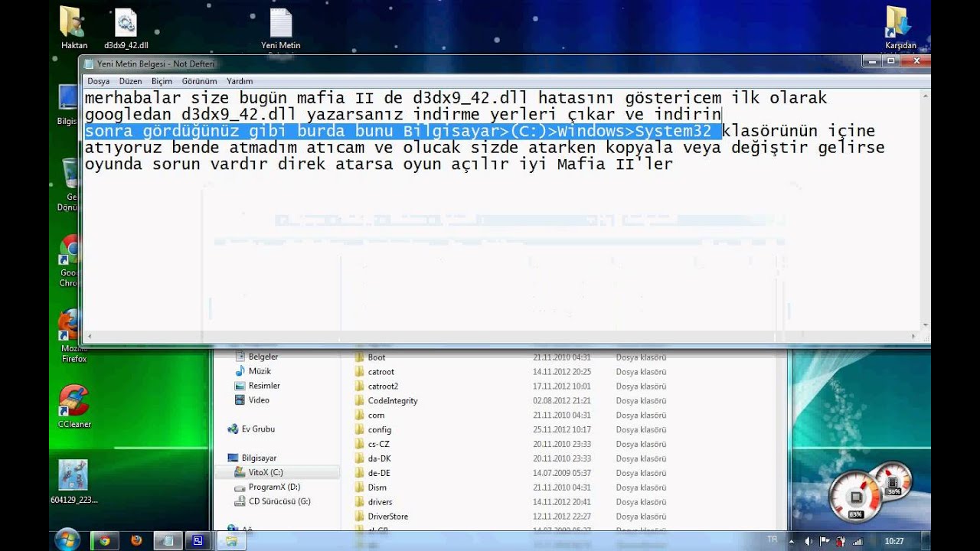
Task: Click inside the Notepad text area last line
Action: point(378,165)
